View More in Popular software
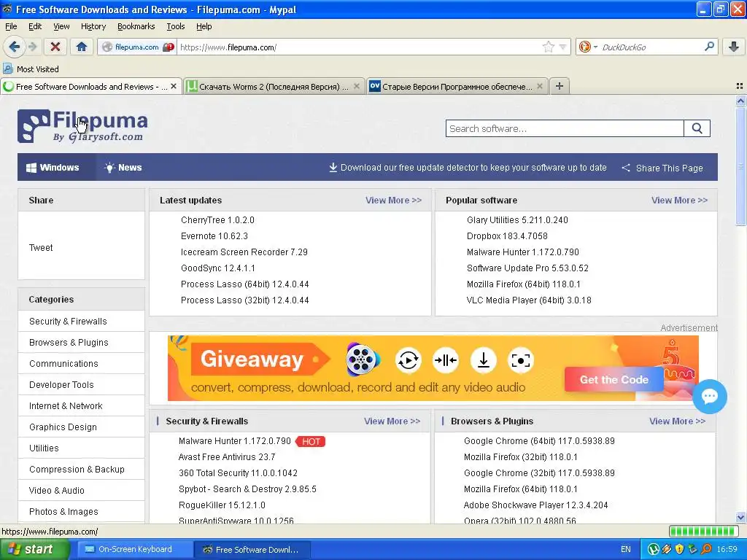The height and width of the screenshot is (560, 747). (x=679, y=201)
